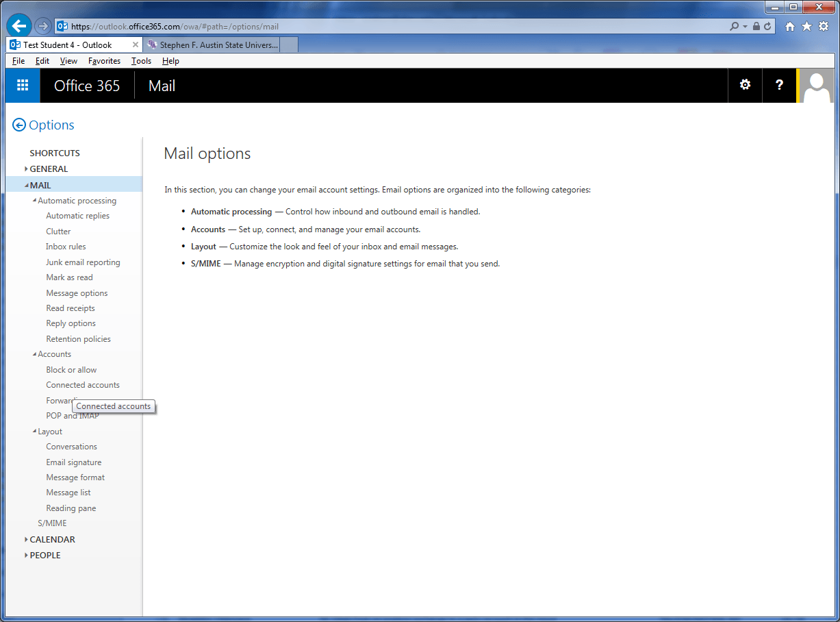The width and height of the screenshot is (840, 622).
Task: Open the Tools menu
Action: pyautogui.click(x=141, y=61)
